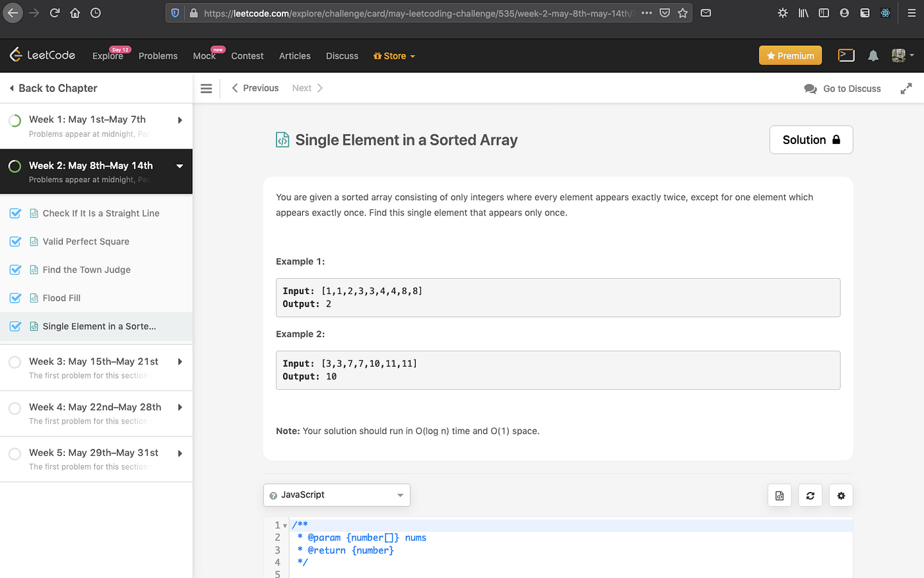Image resolution: width=924 pixels, height=578 pixels.
Task: Click the notifications bell icon
Action: point(873,55)
